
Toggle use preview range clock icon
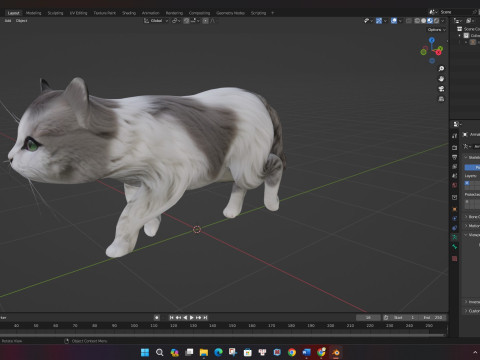click(x=386, y=318)
